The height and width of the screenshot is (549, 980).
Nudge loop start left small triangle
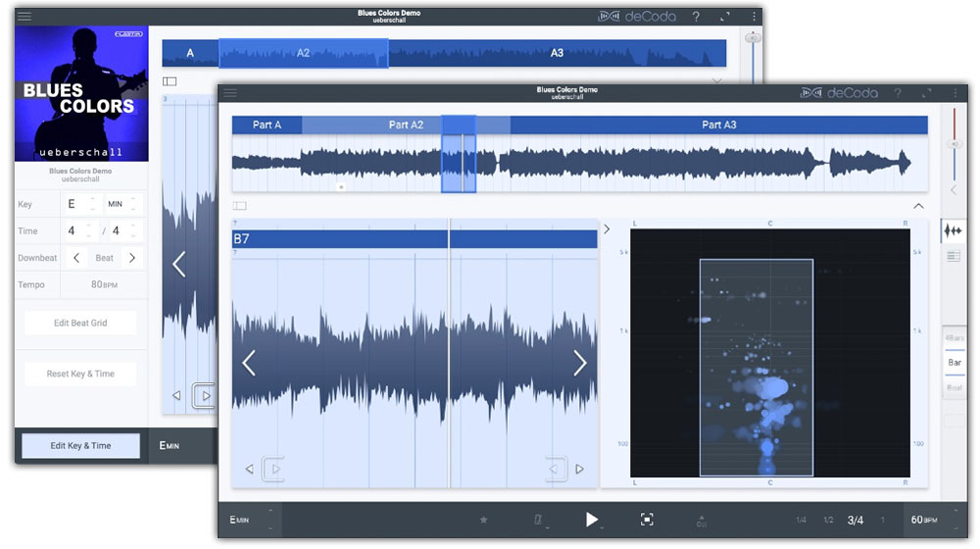(249, 469)
